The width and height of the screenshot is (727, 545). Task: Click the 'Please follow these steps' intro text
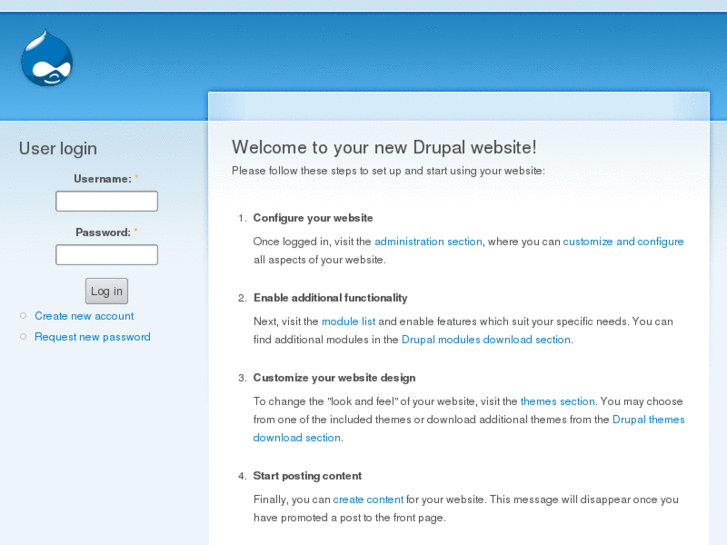(389, 171)
